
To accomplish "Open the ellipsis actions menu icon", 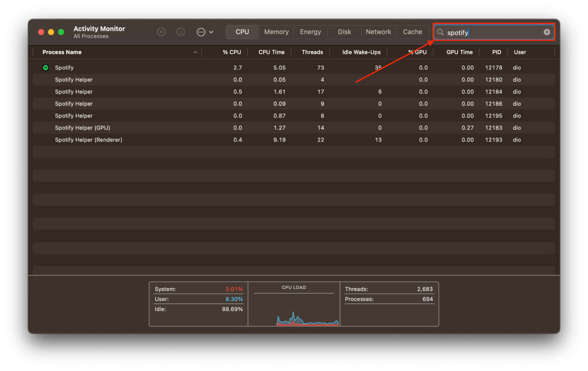I will coord(201,32).
